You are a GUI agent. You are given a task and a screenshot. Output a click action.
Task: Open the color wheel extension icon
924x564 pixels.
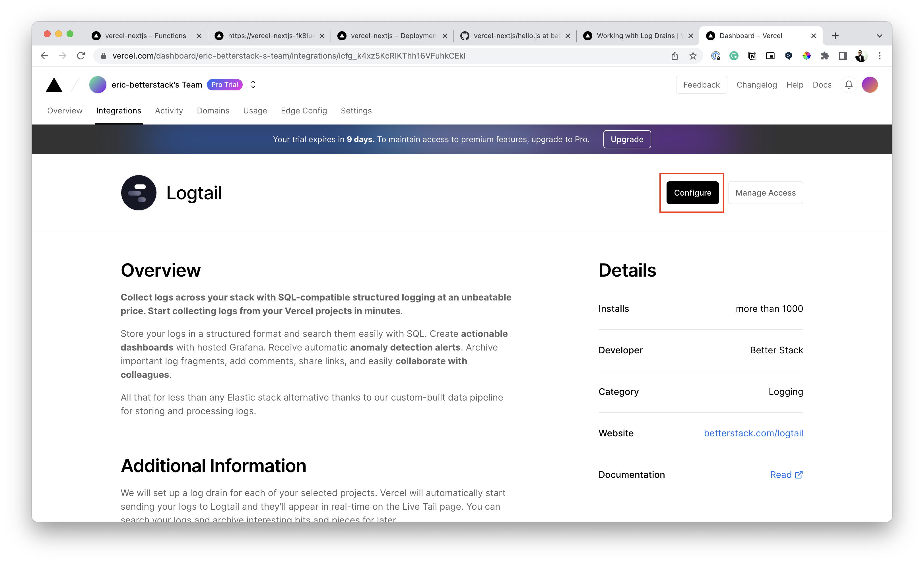click(x=807, y=56)
